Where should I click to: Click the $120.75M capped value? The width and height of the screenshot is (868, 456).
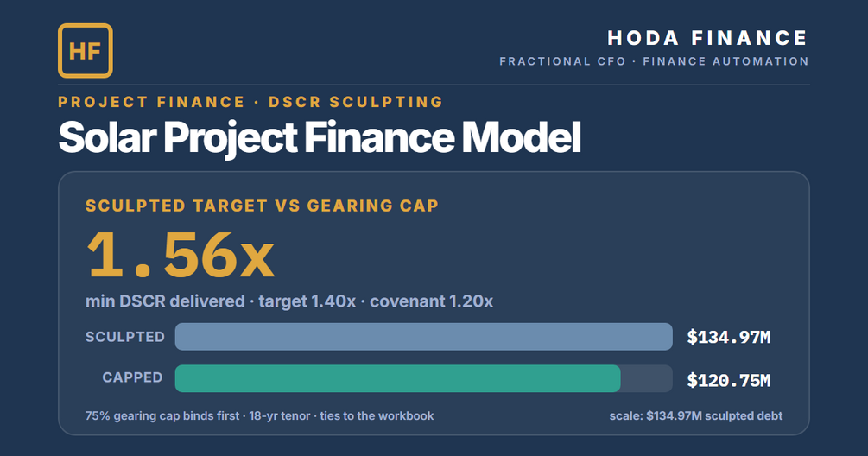click(728, 380)
